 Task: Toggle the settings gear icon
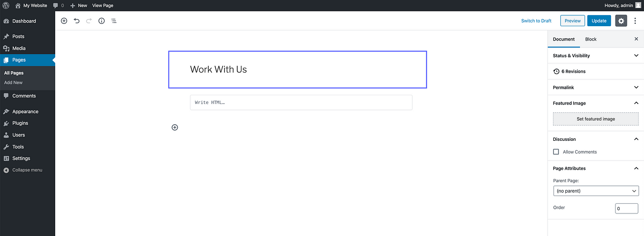click(x=621, y=21)
